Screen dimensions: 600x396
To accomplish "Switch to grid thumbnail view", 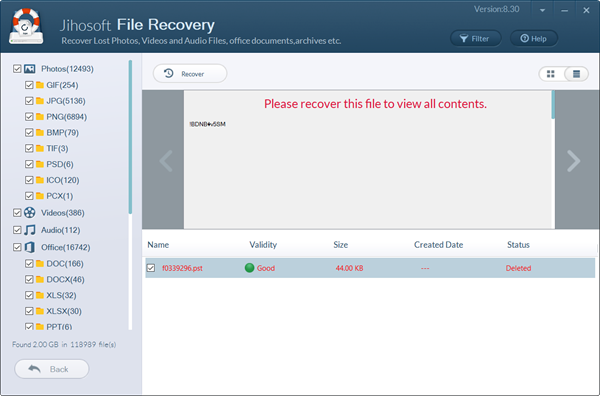I will point(551,74).
